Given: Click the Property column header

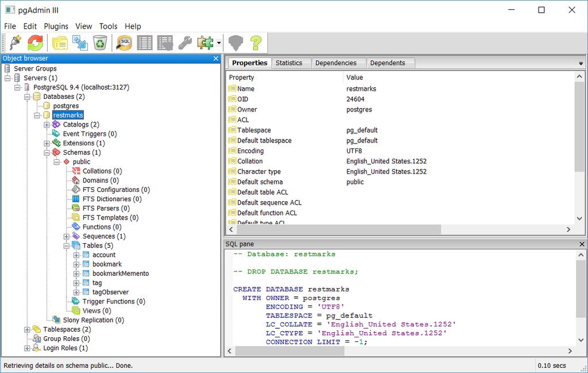Looking at the screenshot, I should coord(285,77).
